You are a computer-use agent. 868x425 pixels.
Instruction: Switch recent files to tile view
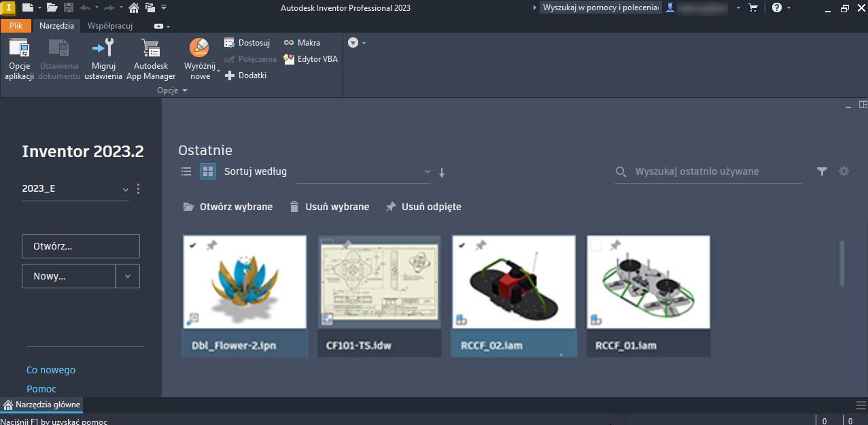[208, 171]
